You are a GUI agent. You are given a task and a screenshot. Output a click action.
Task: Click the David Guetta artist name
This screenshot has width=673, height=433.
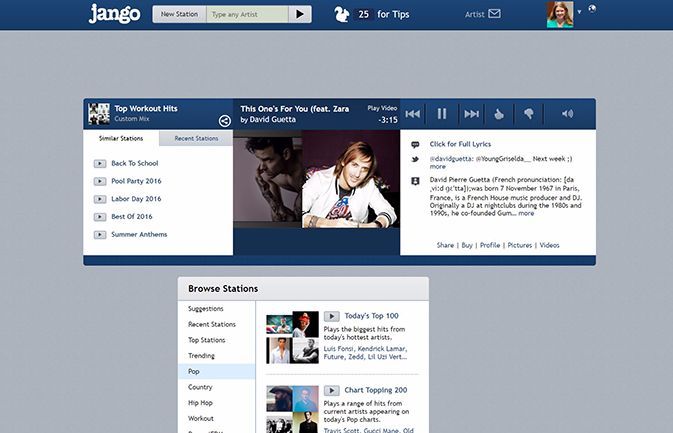[x=273, y=119]
